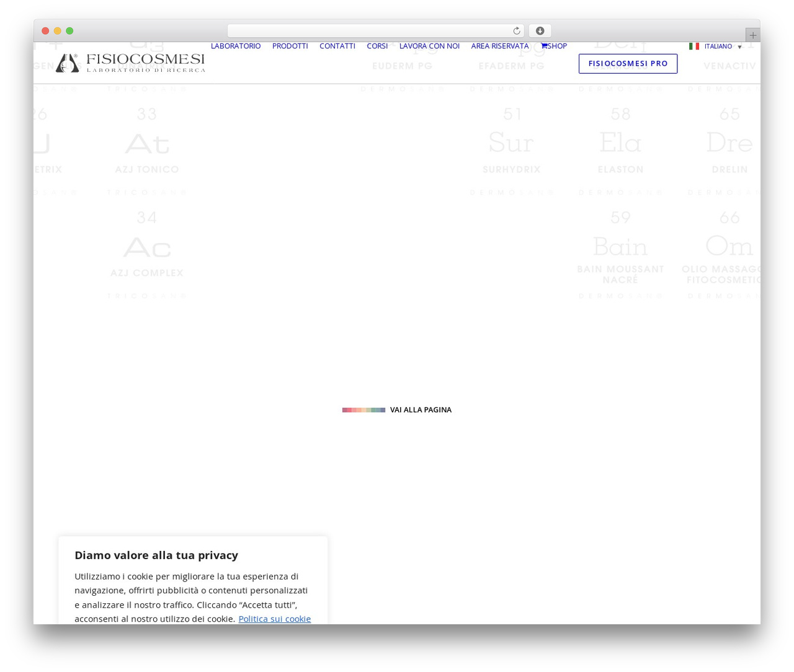Click the FISIOCOSMESI PRO button

tap(628, 64)
